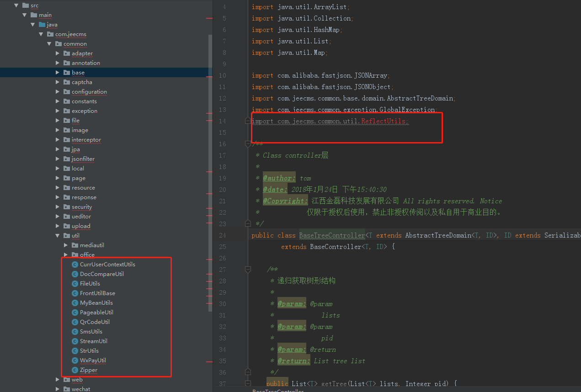Click the WxPayUtil class icon
This screenshot has width=581, height=392.
click(75, 360)
